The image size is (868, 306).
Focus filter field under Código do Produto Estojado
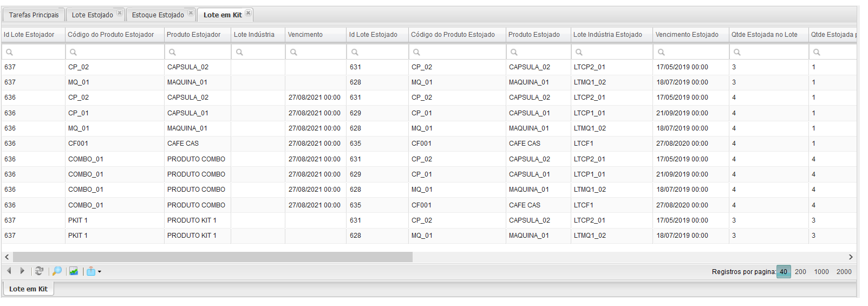[x=457, y=52]
